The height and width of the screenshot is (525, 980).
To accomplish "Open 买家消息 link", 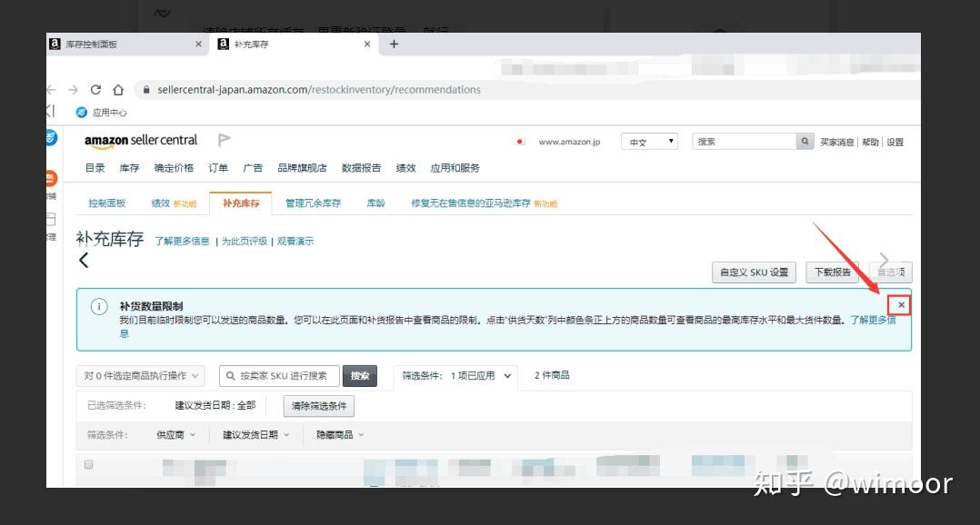I will [x=836, y=143].
